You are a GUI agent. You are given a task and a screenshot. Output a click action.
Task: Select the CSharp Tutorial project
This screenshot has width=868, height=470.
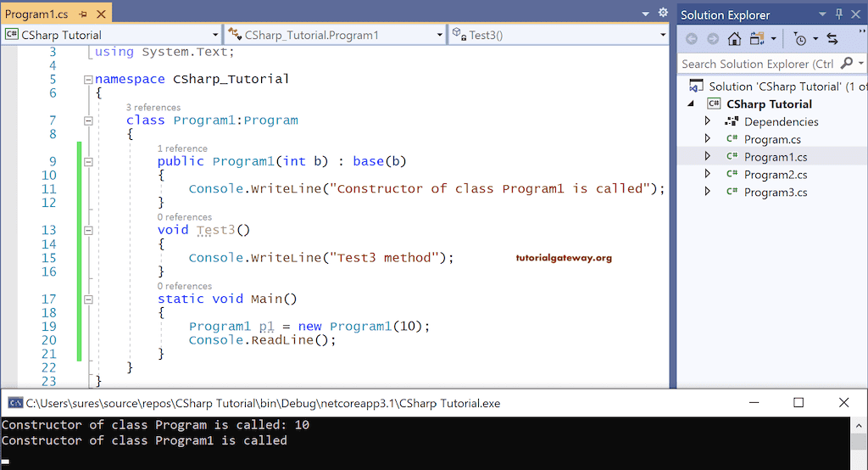pos(769,104)
